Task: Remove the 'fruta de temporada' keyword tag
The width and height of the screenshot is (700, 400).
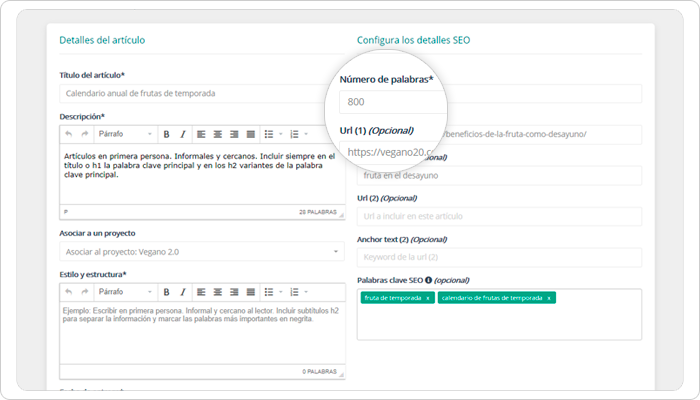Action: click(x=428, y=298)
